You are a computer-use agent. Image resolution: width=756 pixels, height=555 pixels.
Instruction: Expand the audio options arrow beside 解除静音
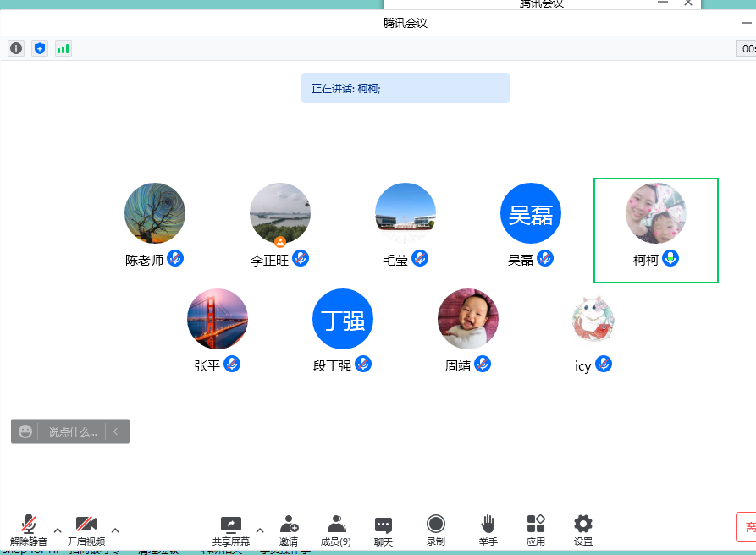(58, 530)
